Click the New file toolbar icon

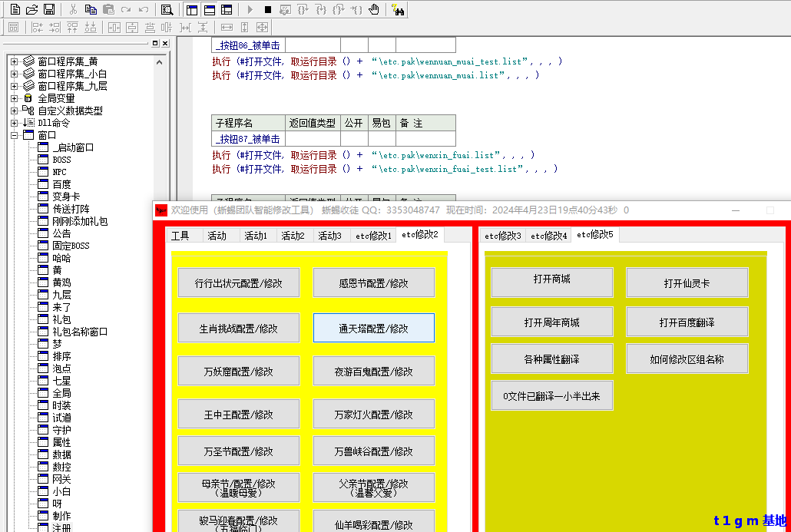[15, 10]
